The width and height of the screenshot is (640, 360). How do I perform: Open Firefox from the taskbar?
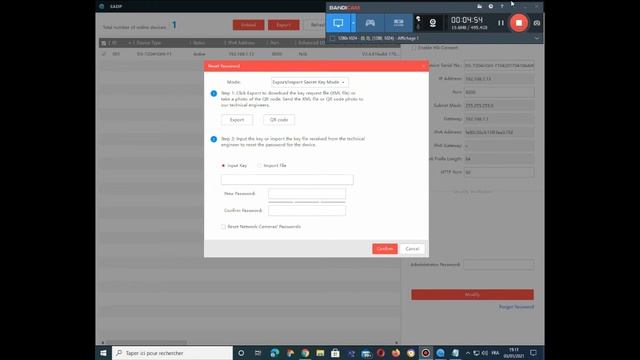pyautogui.click(x=396, y=353)
